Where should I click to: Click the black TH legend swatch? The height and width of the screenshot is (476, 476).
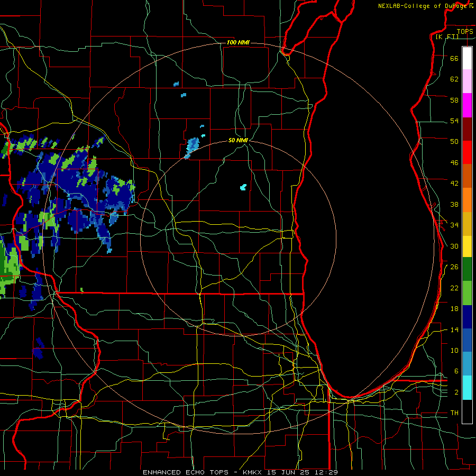point(467,411)
